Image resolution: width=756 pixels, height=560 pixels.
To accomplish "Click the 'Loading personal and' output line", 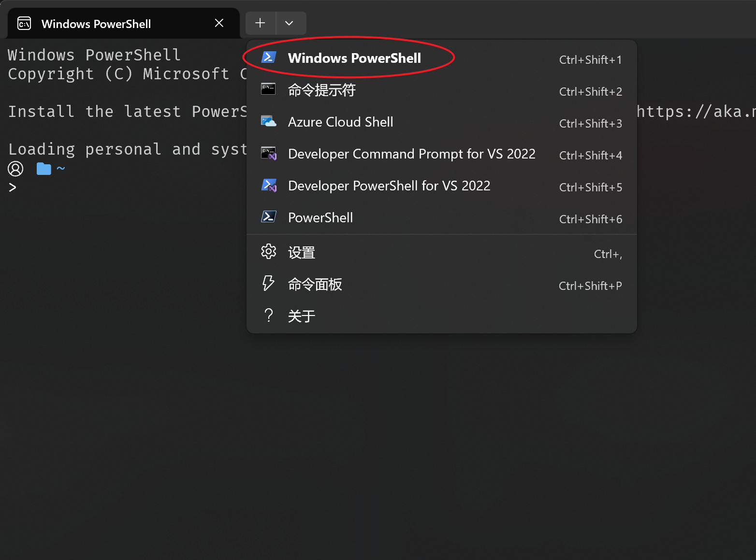I will [127, 149].
